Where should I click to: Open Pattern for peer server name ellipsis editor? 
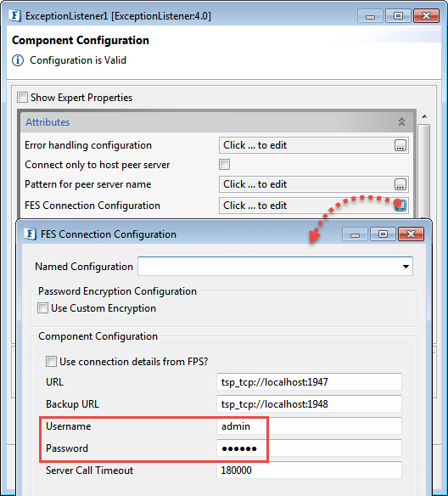400,184
